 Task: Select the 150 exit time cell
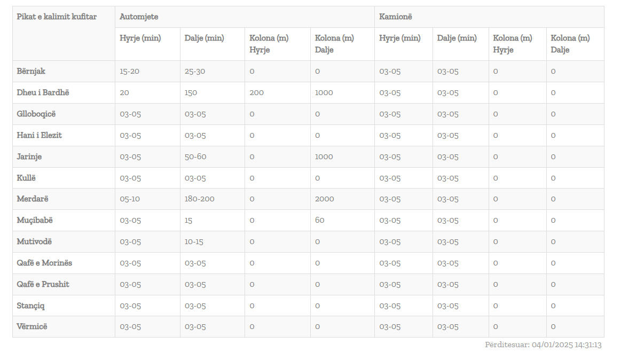tap(191, 92)
